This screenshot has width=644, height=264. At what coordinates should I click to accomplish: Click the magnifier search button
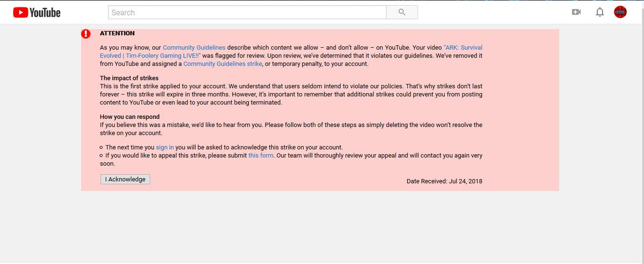point(402,12)
